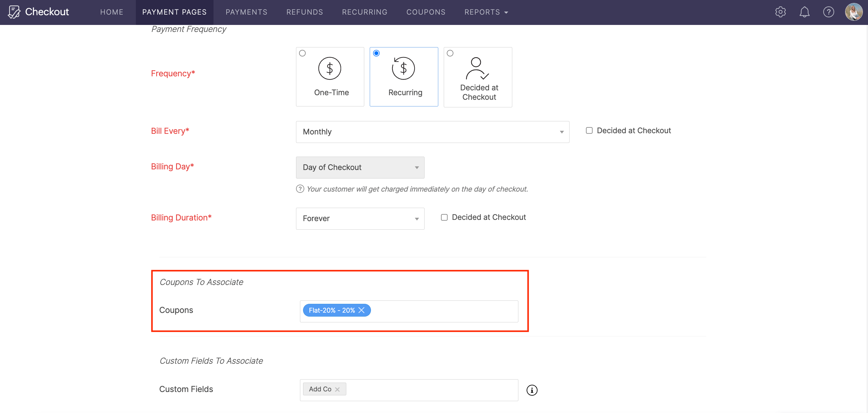Click the help question mark icon
The image size is (868, 413).
[829, 12]
